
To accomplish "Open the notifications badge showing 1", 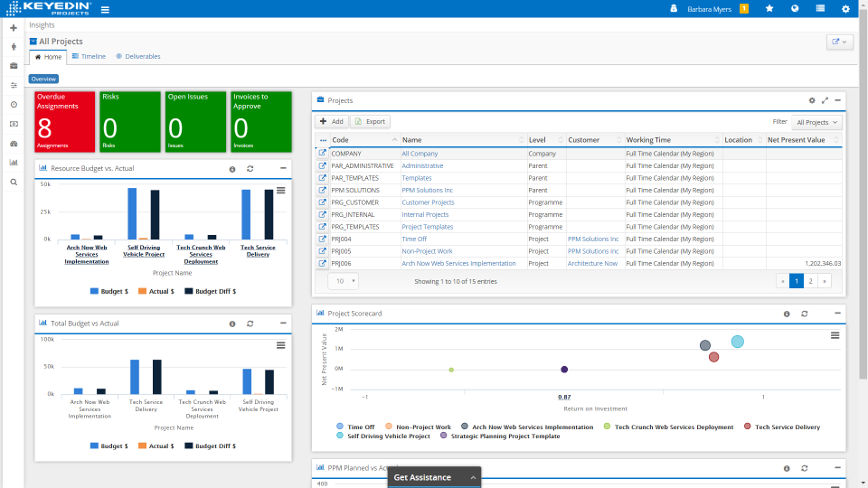I will tap(744, 9).
